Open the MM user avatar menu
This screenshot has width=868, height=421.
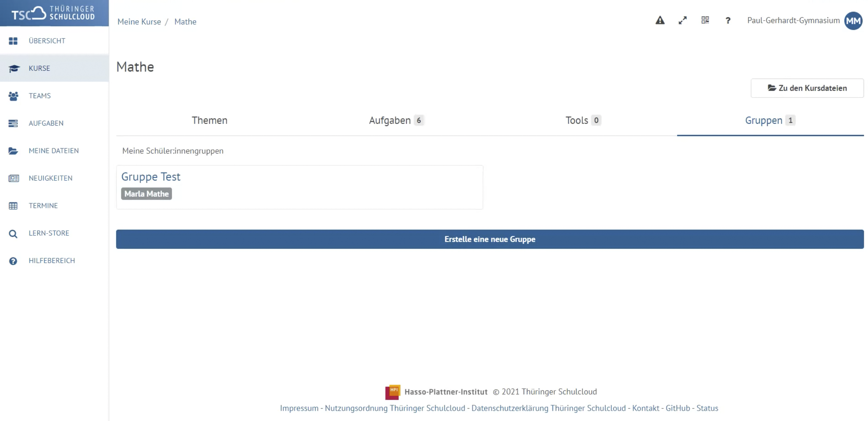click(853, 21)
